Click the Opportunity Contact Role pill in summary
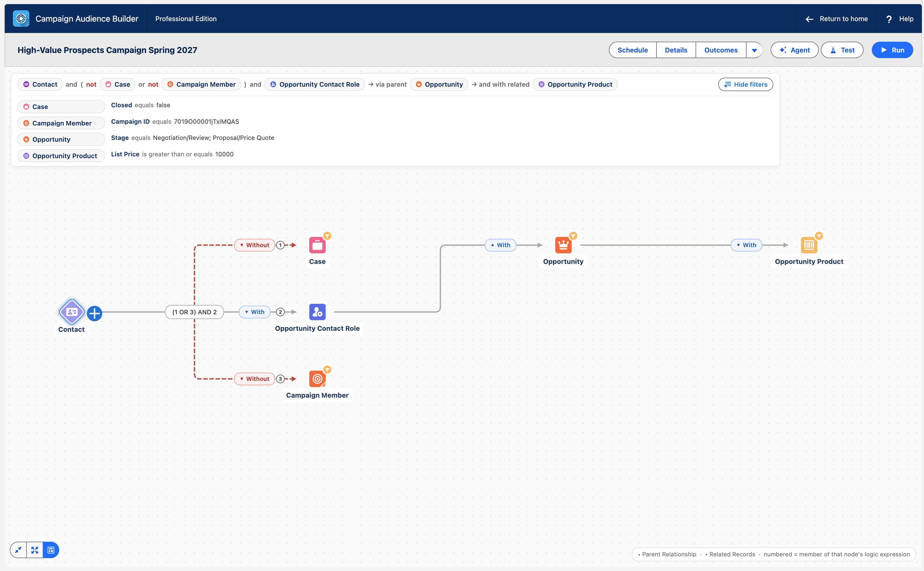This screenshot has width=924, height=571. point(315,84)
